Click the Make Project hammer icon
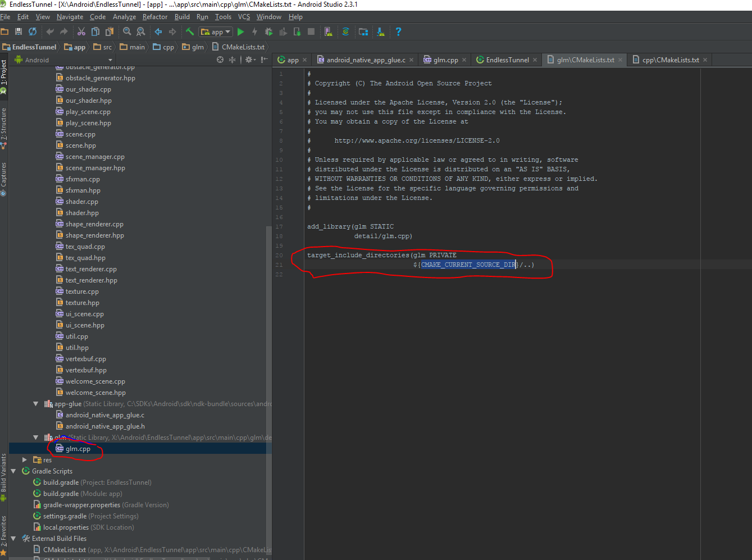 point(190,32)
